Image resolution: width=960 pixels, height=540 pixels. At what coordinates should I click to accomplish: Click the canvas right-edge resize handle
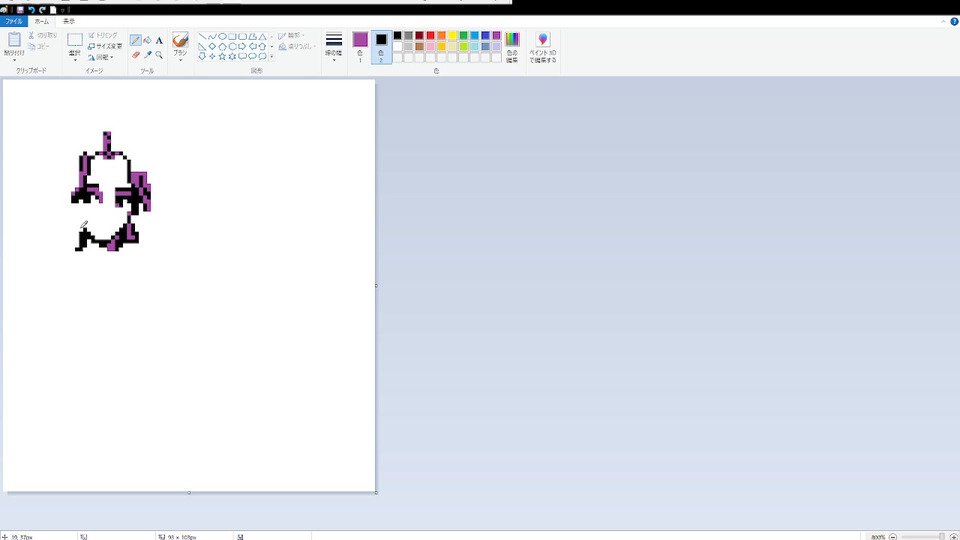click(x=376, y=285)
